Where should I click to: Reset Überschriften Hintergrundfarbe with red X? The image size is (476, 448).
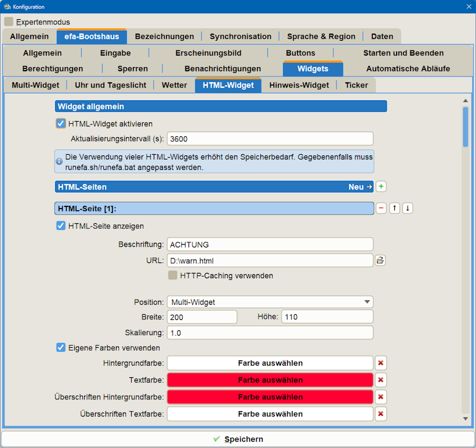[x=381, y=397]
